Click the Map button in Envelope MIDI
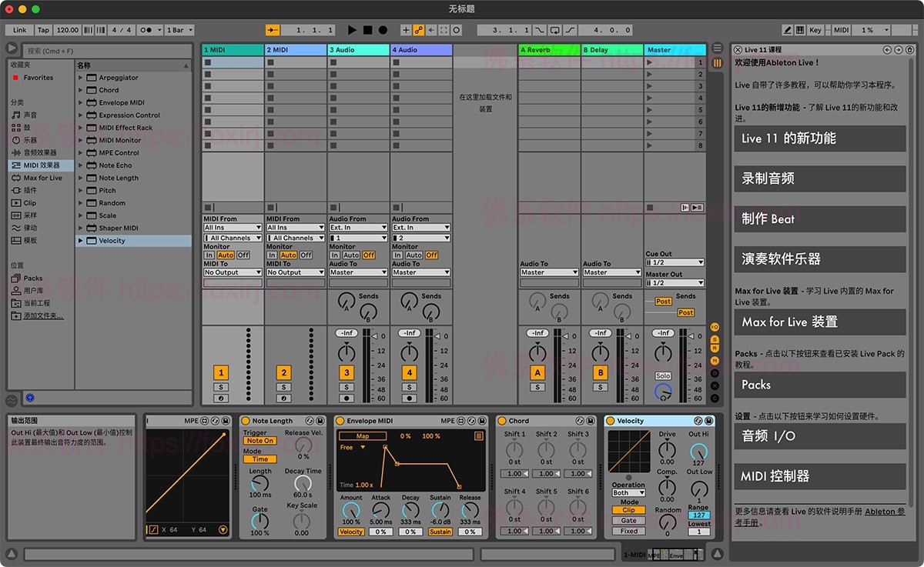This screenshot has width=924, height=567. pos(362,435)
